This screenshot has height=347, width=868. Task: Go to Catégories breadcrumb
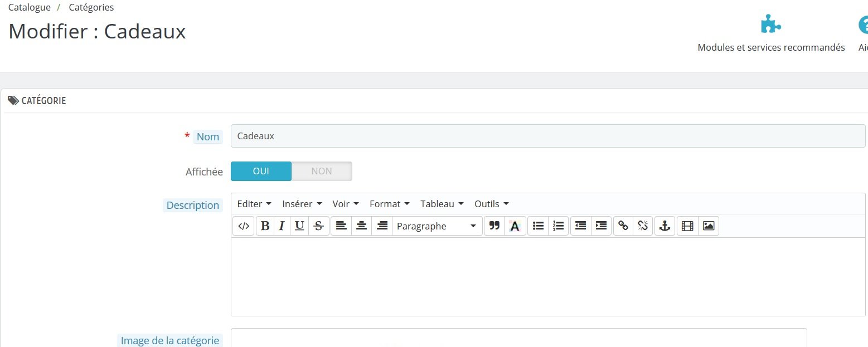pyautogui.click(x=91, y=7)
